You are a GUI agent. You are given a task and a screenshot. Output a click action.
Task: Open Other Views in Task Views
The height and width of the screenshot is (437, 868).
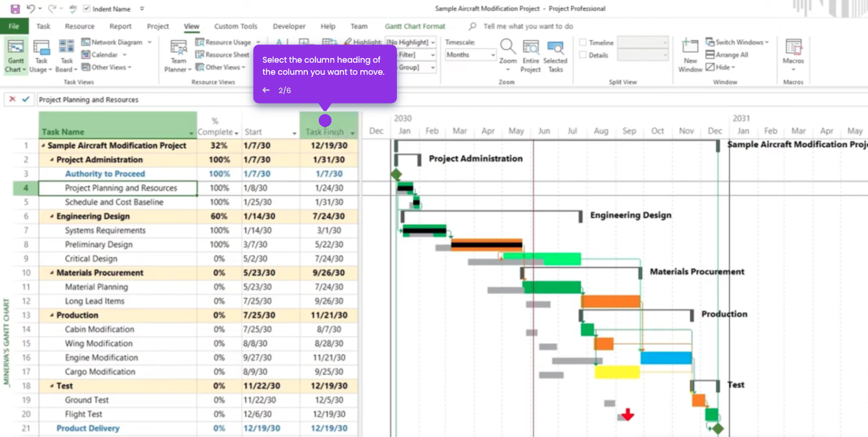click(107, 67)
